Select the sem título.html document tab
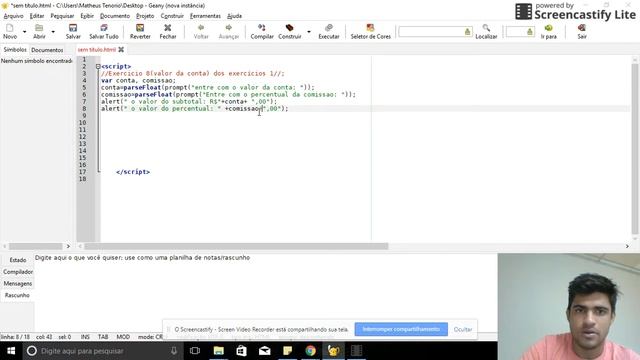The height and width of the screenshot is (360, 640). (97, 49)
